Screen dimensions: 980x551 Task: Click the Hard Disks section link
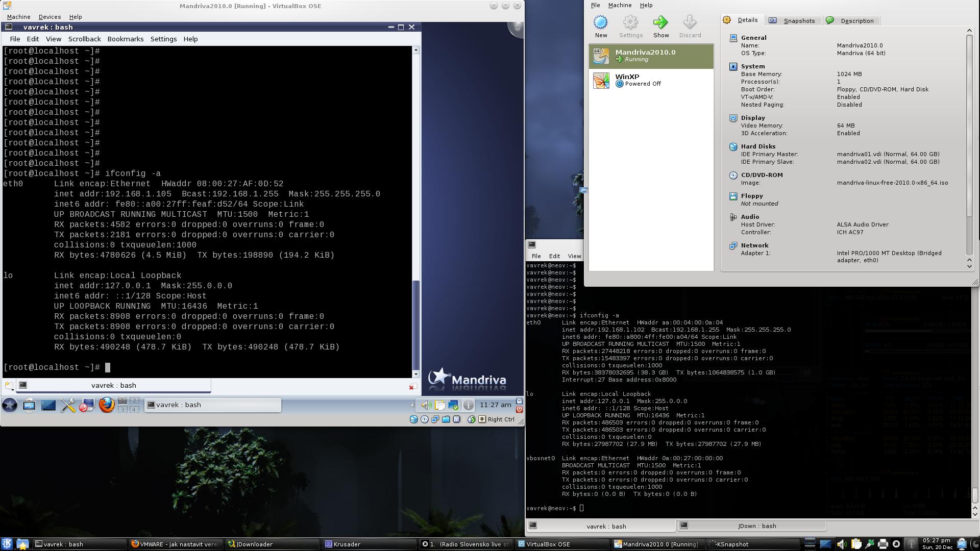click(x=758, y=146)
